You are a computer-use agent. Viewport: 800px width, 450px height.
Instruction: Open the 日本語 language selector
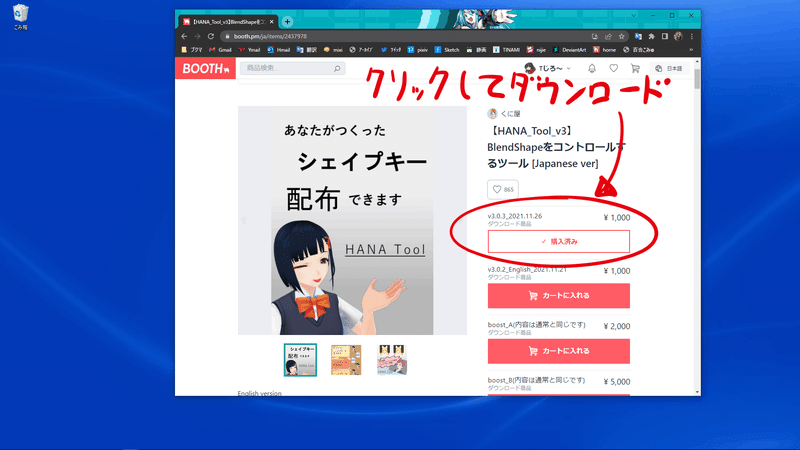click(669, 68)
